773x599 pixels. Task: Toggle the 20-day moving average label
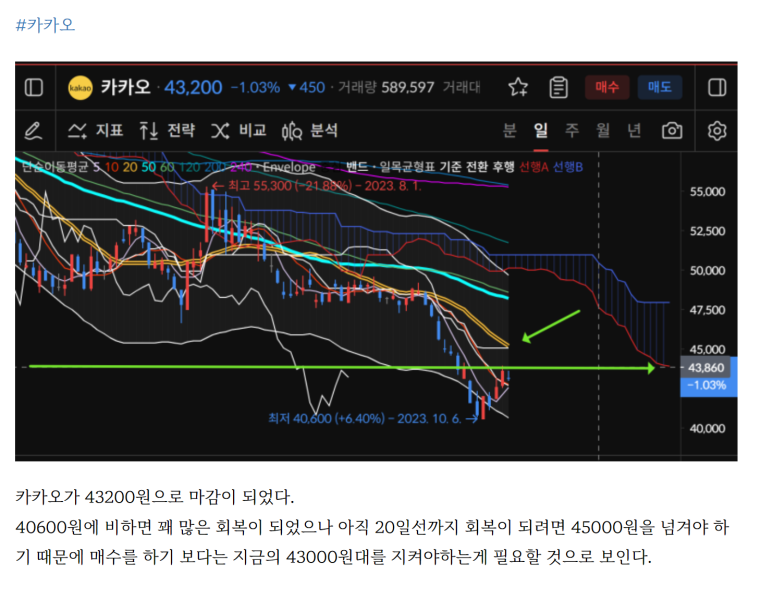point(130,167)
